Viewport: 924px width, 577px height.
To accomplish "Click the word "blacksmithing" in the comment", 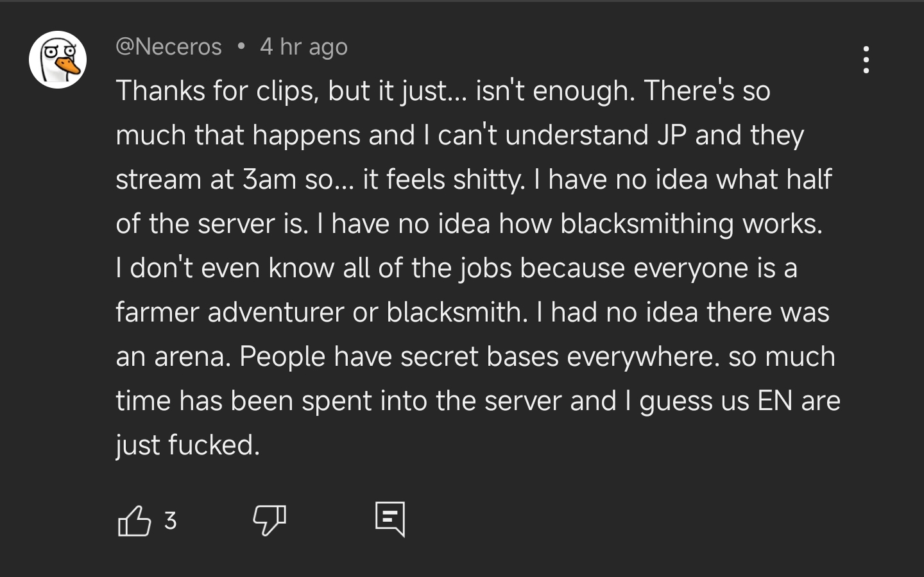I will [647, 223].
